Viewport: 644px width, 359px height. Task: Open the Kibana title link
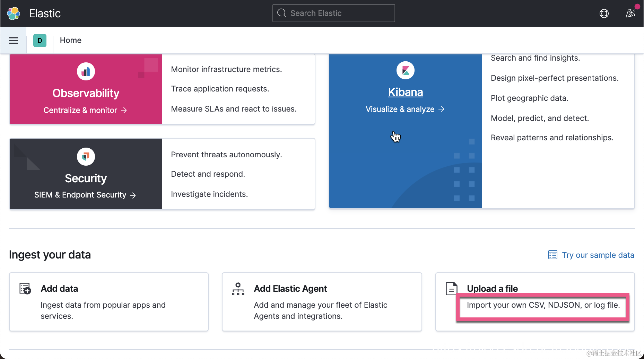pyautogui.click(x=406, y=92)
